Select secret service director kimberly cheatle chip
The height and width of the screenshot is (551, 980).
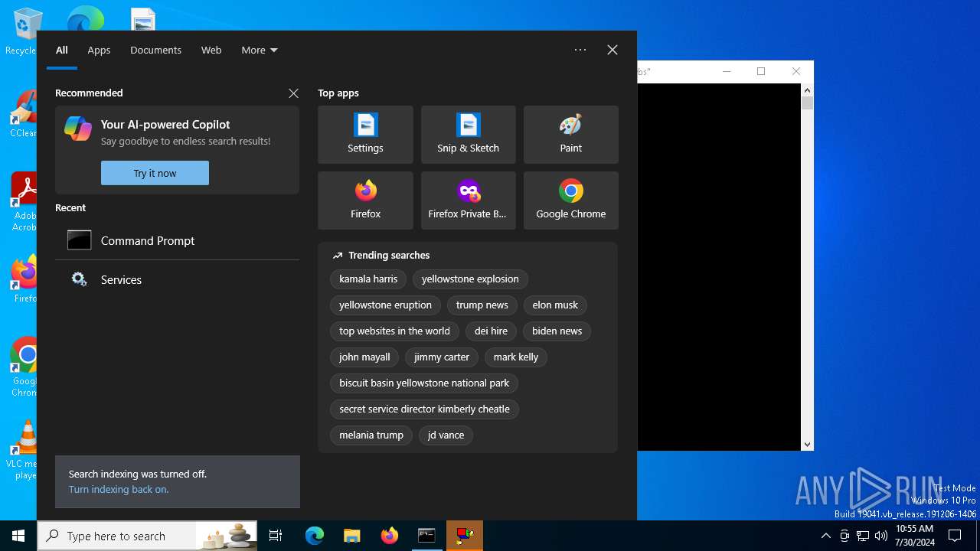[x=424, y=409]
